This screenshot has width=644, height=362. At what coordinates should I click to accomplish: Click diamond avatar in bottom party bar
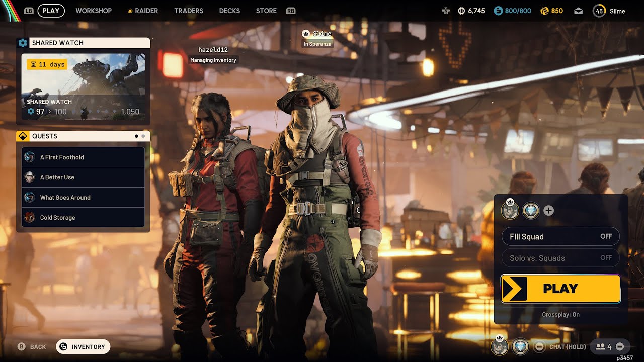click(520, 346)
